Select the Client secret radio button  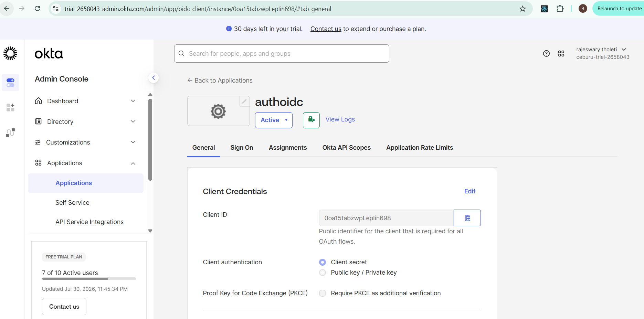click(x=323, y=262)
